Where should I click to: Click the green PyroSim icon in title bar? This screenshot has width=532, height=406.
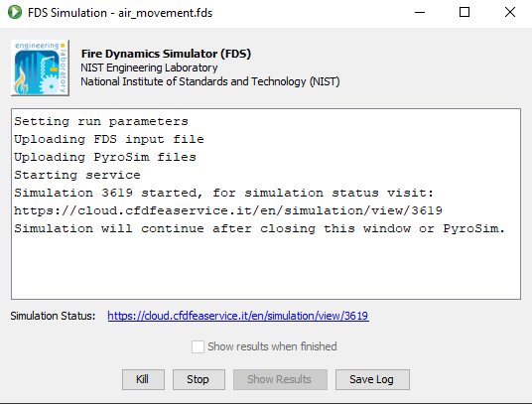point(15,13)
